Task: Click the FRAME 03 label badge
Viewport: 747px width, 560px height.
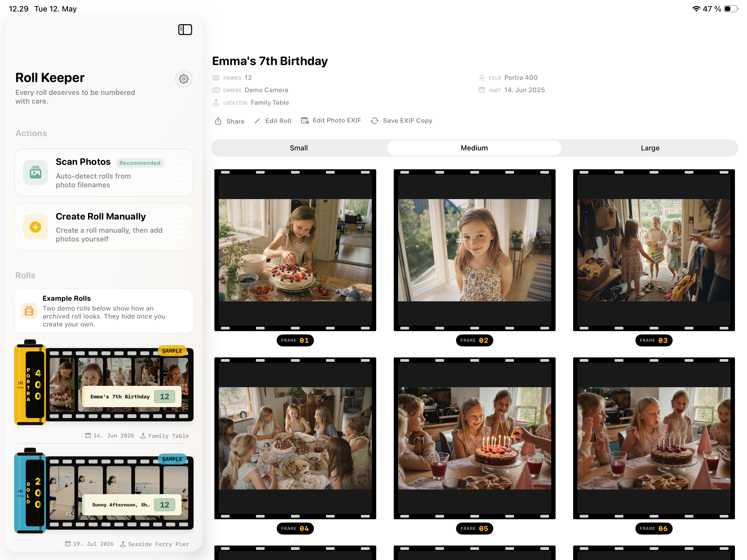Action: (x=654, y=340)
